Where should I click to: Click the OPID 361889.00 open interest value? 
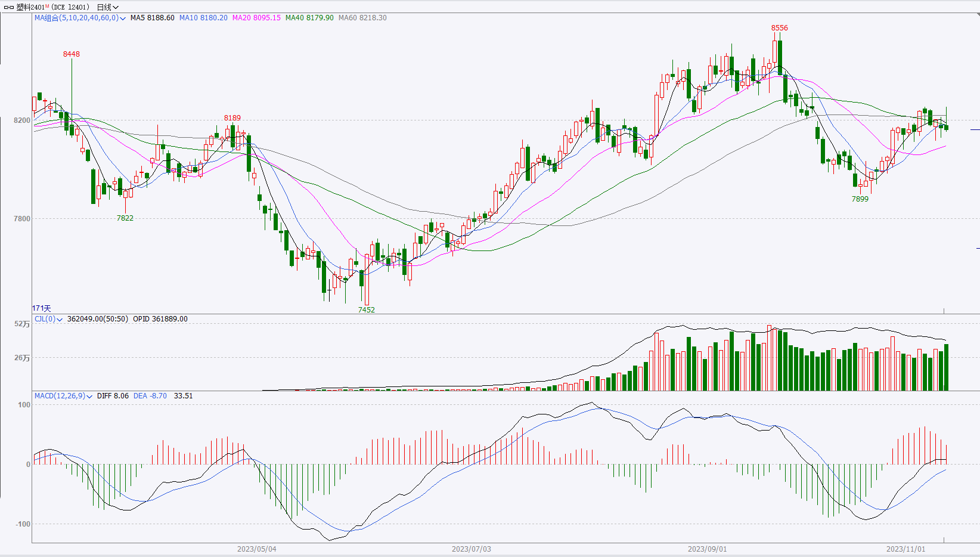coord(160,319)
